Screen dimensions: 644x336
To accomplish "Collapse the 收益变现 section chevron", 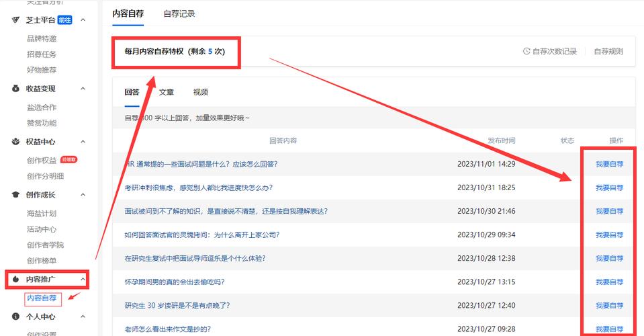I will (x=83, y=88).
